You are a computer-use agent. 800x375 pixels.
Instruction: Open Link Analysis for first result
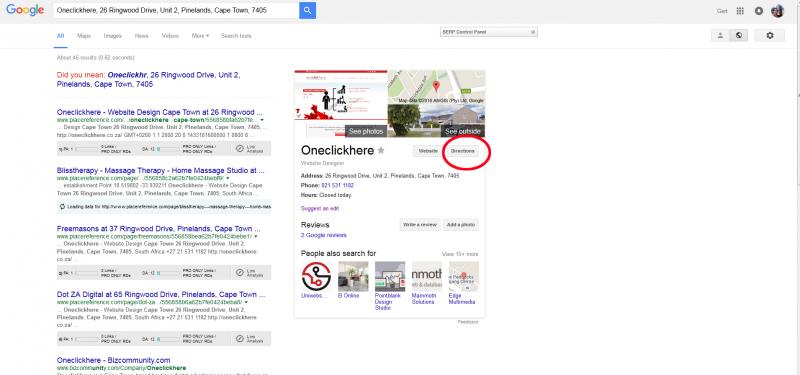tap(250, 148)
